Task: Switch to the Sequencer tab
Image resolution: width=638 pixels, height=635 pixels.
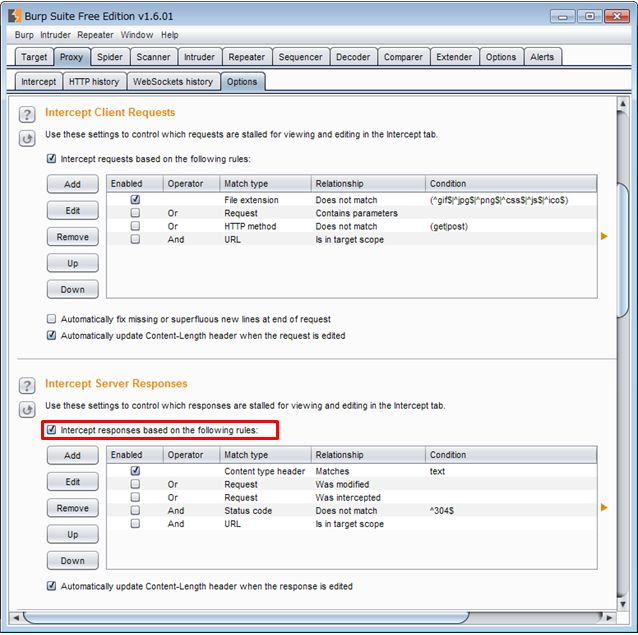Action: click(x=301, y=57)
